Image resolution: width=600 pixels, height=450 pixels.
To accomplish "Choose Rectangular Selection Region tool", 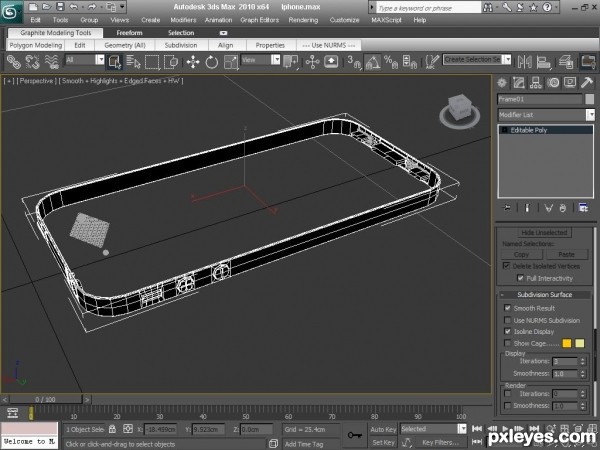I will 152,62.
